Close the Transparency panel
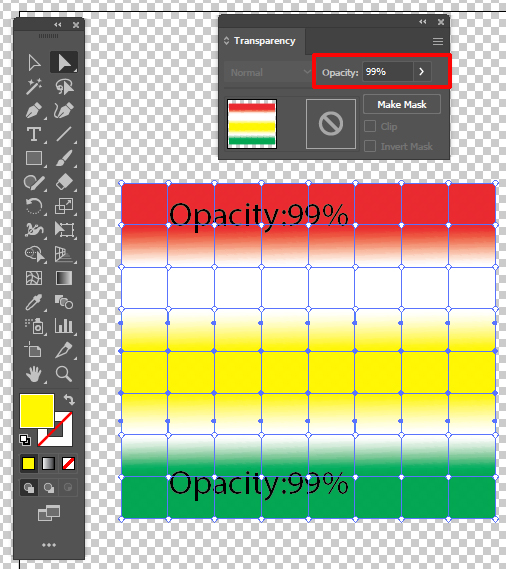The height and width of the screenshot is (569, 506). 441,22
